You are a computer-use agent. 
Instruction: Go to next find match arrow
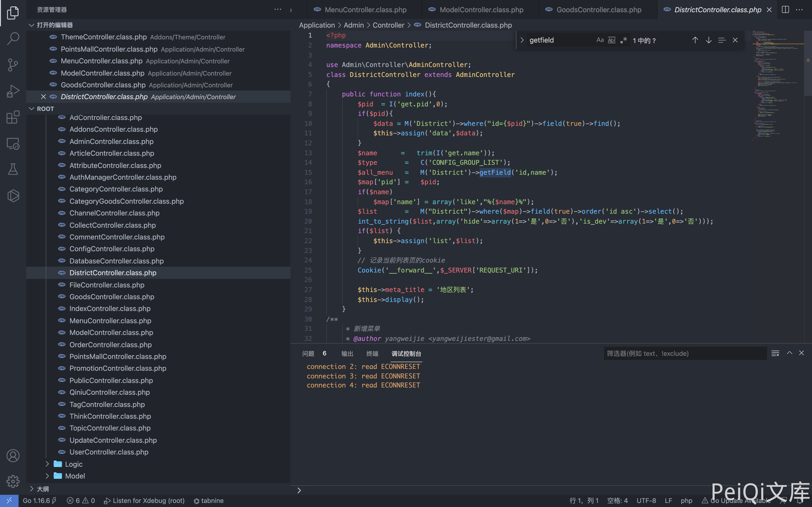[708, 40]
